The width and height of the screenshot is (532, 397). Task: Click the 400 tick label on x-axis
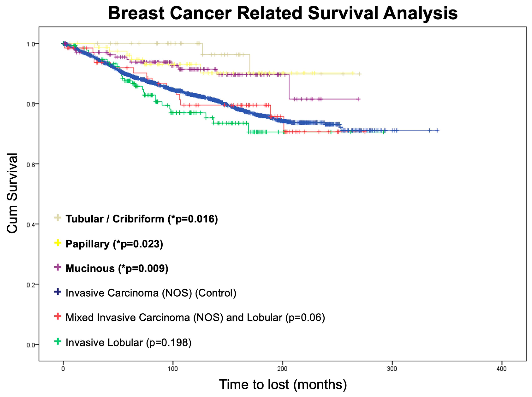point(502,369)
